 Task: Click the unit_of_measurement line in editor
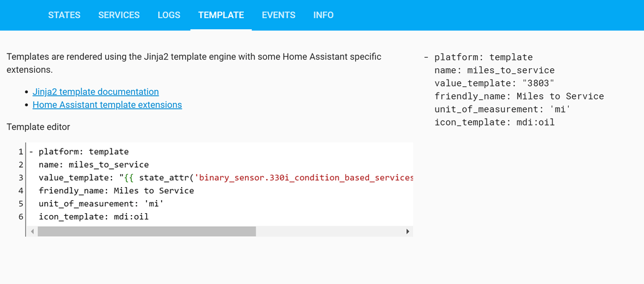pyautogui.click(x=220, y=204)
